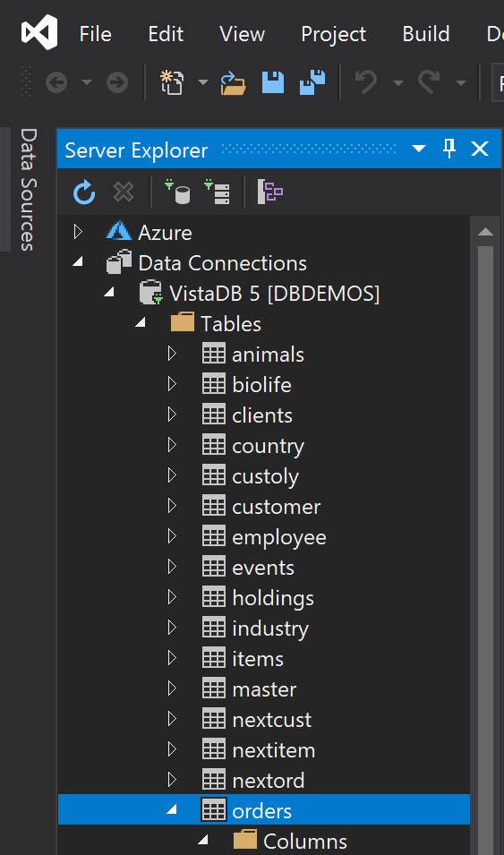
Task: Click the Navigate Forward toolbar button
Action: (116, 83)
